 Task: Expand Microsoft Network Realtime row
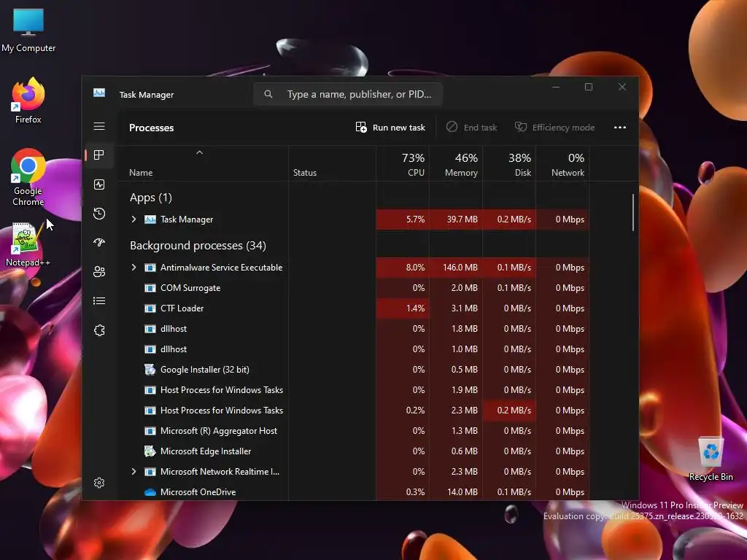(x=133, y=472)
